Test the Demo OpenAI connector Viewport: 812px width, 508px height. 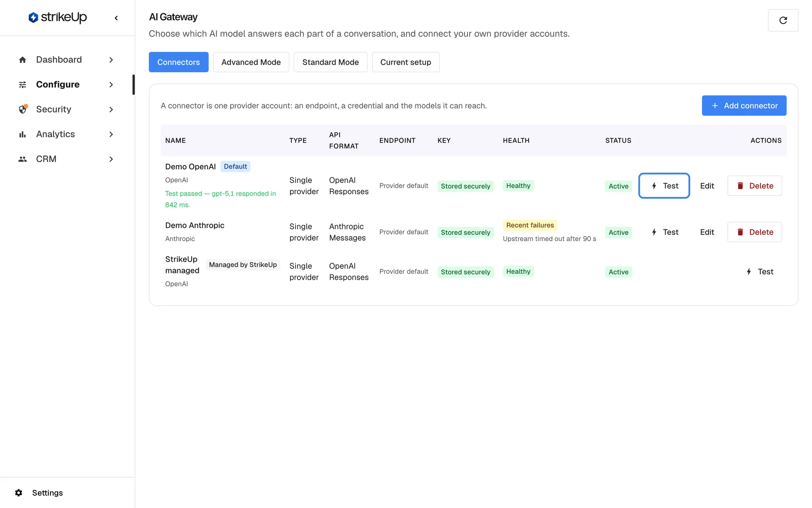click(664, 186)
